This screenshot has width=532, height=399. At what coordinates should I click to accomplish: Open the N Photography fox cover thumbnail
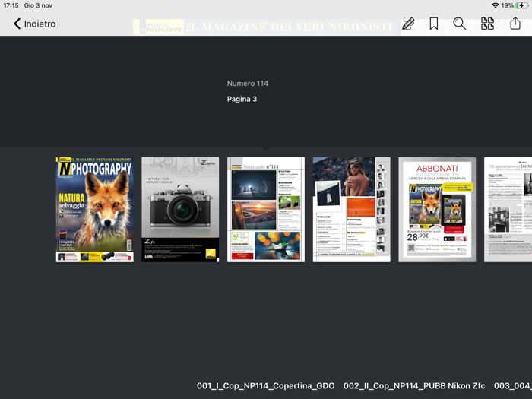click(x=95, y=209)
